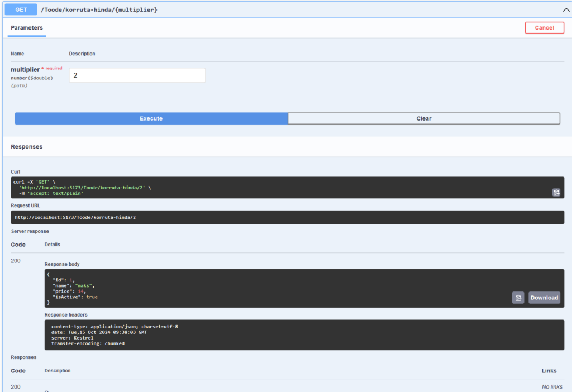
Task: Click the "id": 1 line in response
Action: [x=64, y=280]
